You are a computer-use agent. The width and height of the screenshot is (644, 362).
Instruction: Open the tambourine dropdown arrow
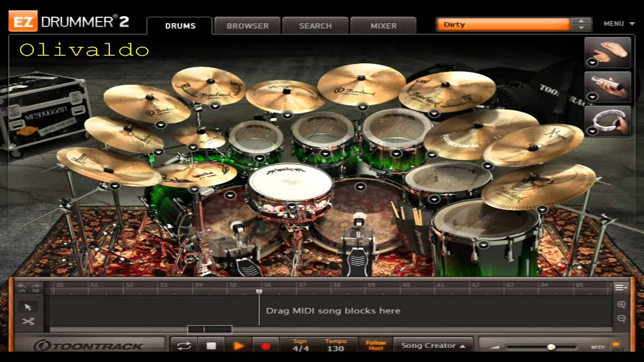click(x=593, y=130)
